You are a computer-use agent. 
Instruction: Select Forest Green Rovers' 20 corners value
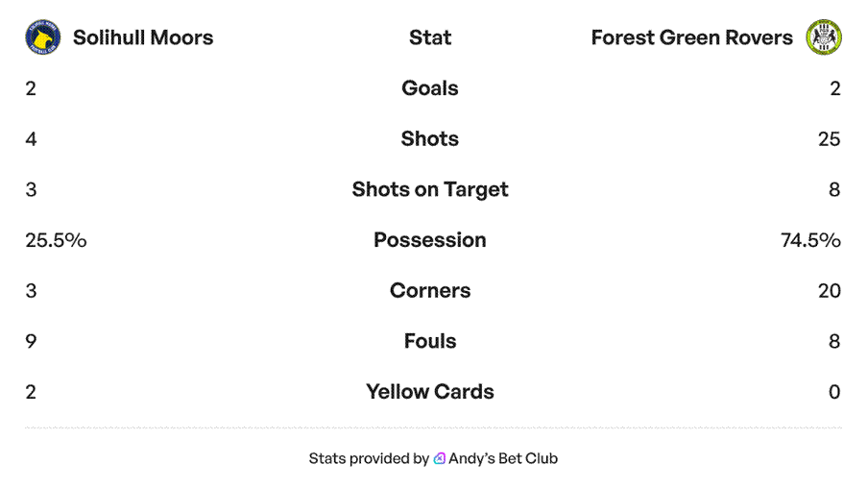click(x=829, y=291)
